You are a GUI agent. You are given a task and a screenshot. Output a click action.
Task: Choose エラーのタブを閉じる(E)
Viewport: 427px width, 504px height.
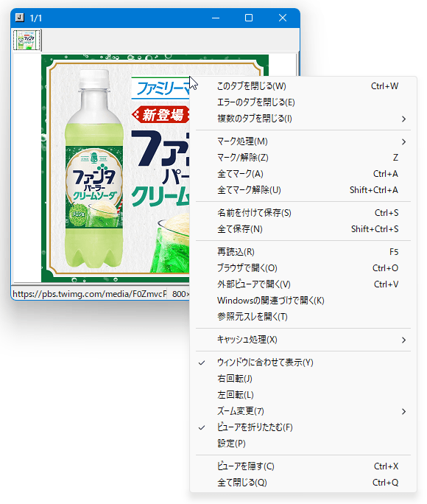pos(303,102)
